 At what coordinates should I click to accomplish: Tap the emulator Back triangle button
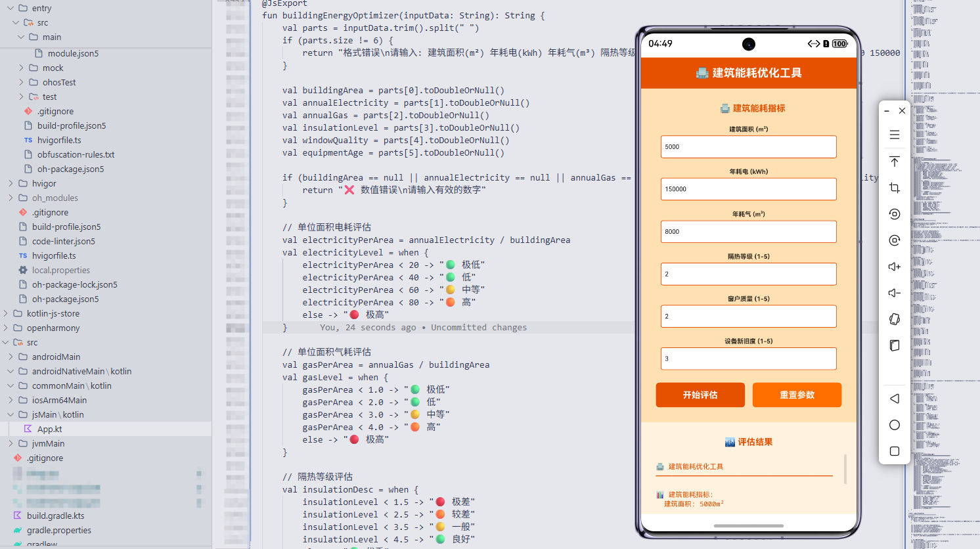(x=894, y=399)
